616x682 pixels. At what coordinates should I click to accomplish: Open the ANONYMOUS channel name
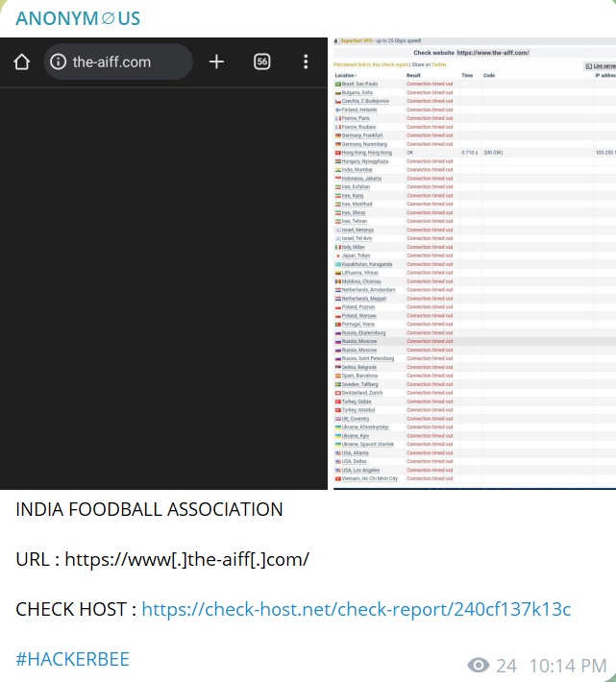click(78, 18)
